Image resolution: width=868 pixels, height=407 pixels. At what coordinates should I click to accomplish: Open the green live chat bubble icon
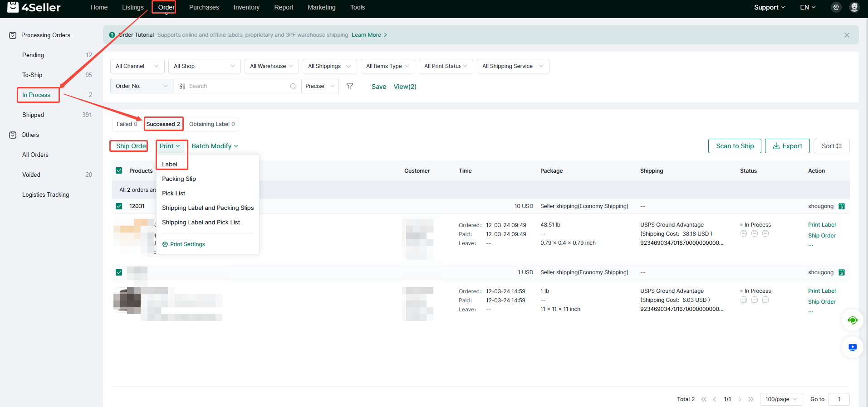(852, 320)
